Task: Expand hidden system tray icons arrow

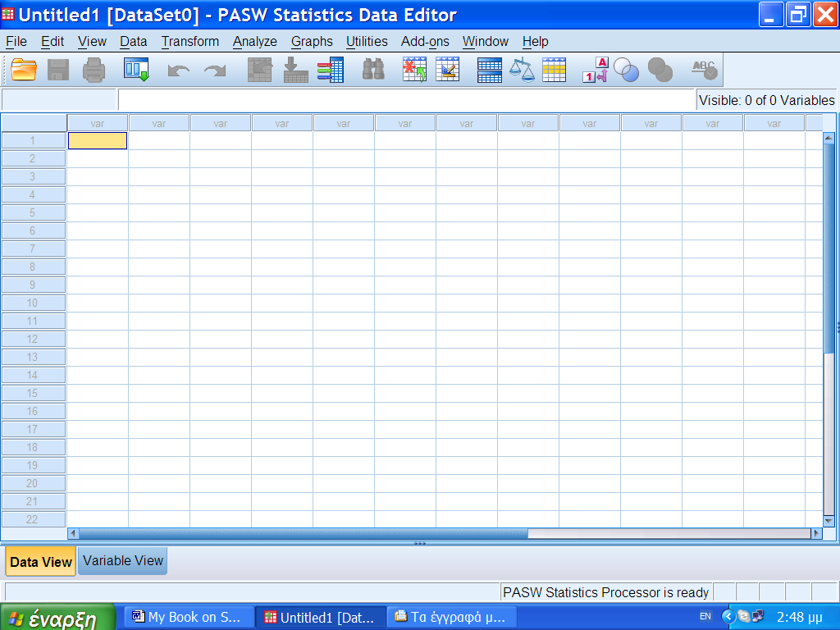Action: 728,617
